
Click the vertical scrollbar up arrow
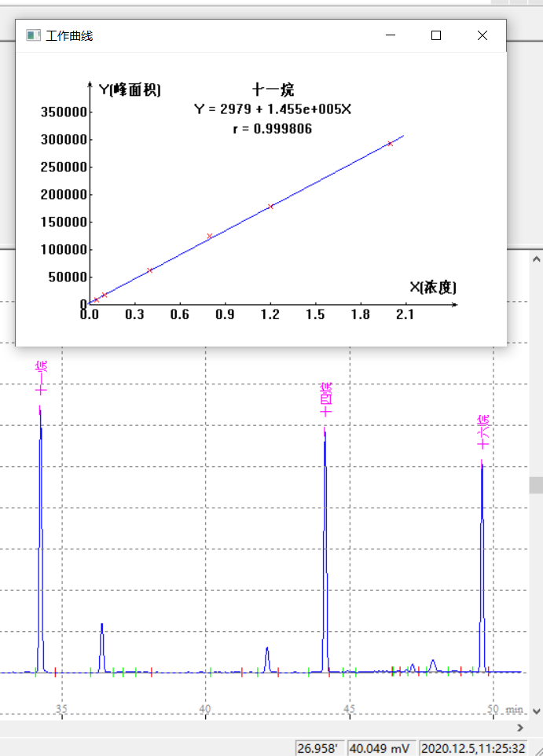536,259
